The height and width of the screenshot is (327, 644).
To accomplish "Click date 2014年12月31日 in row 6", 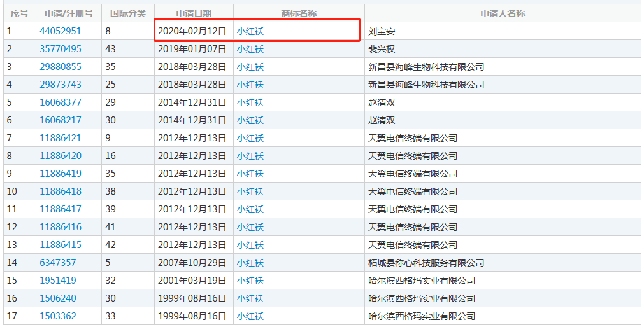I will click(x=192, y=120).
